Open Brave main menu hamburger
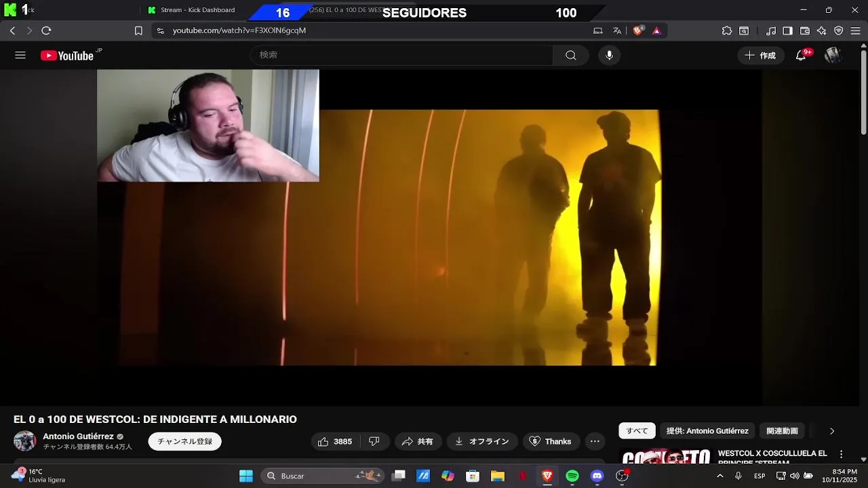The width and height of the screenshot is (868, 488). click(x=856, y=30)
